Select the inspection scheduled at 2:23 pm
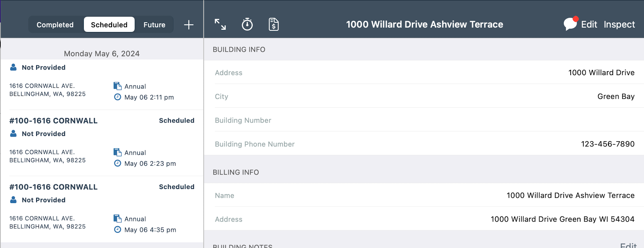 coord(102,143)
